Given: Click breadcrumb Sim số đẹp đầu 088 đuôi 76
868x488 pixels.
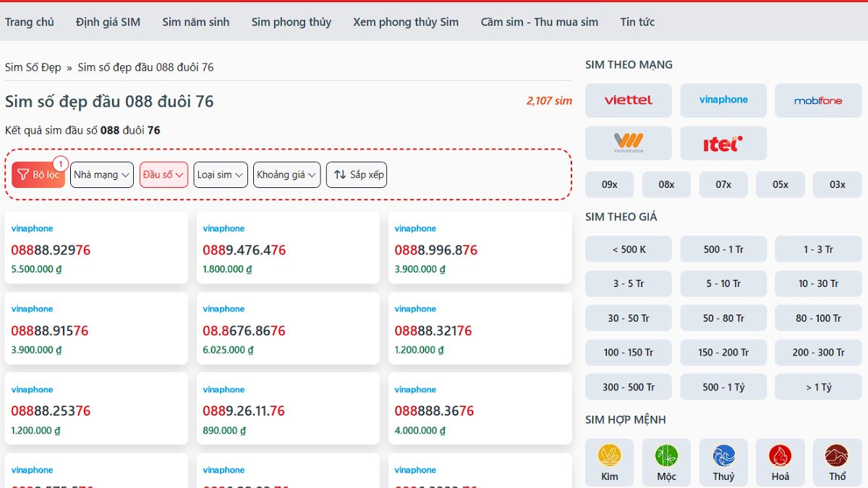Looking at the screenshot, I should (x=145, y=67).
